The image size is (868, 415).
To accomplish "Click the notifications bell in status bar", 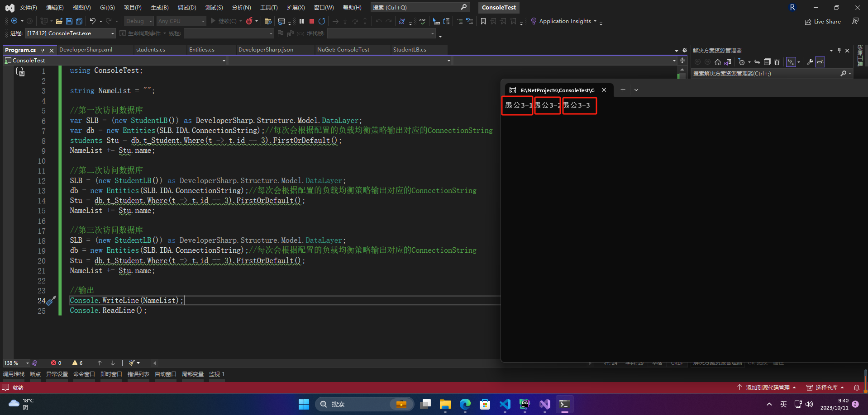I will (x=857, y=388).
